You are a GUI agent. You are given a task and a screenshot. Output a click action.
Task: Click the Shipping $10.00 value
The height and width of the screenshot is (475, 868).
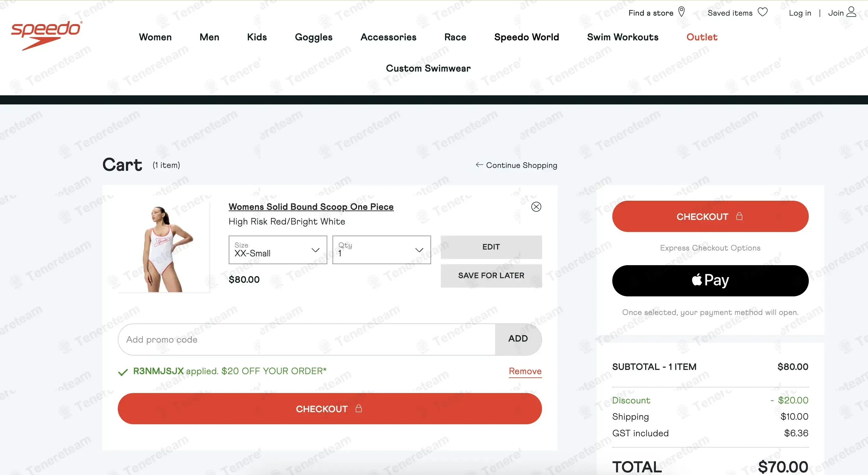pos(794,416)
